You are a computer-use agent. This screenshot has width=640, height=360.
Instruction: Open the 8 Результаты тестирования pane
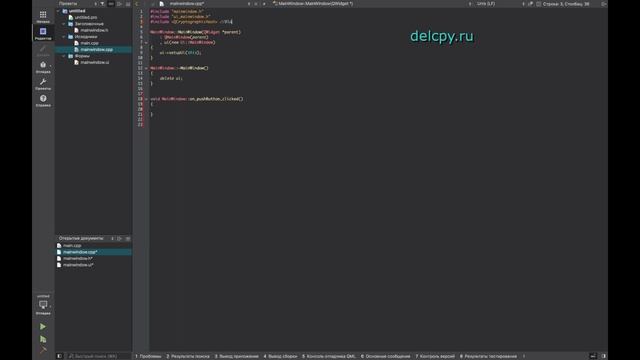click(488, 356)
